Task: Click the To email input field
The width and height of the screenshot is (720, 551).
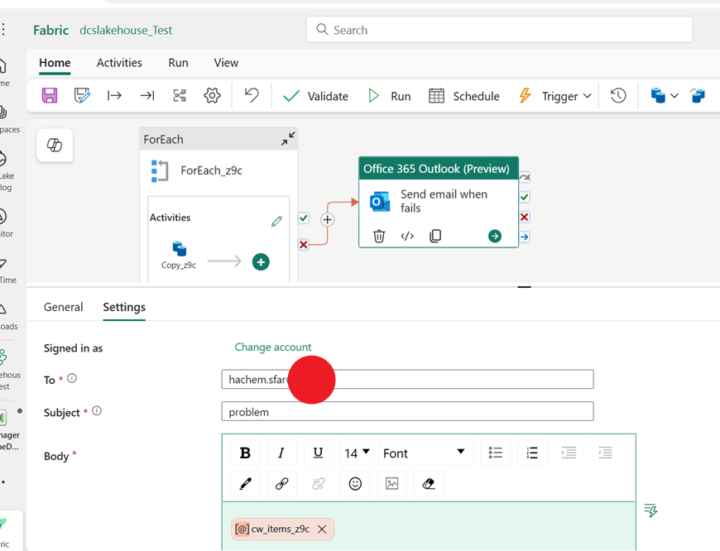Action: point(407,379)
